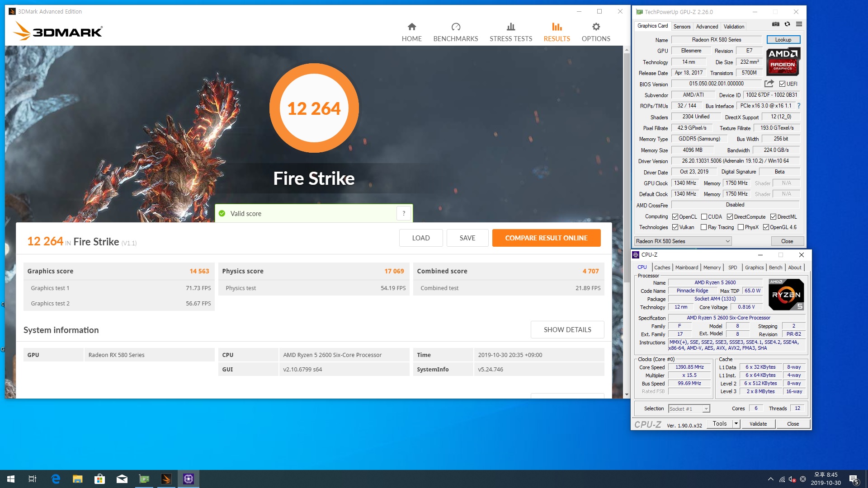Switch to GPU-Z via taskbar icon

[144, 479]
